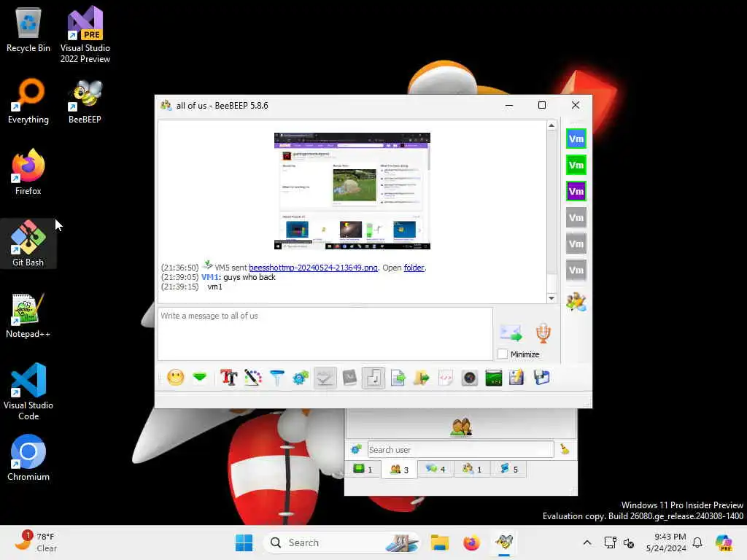Viewport: 747px width, 560px height.
Task: Click the BeeBEEP taskbar icon
Action: tap(503, 542)
